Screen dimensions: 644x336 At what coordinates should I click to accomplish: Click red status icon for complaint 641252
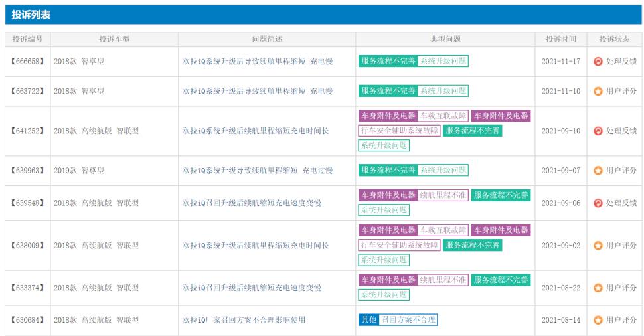[x=598, y=131]
